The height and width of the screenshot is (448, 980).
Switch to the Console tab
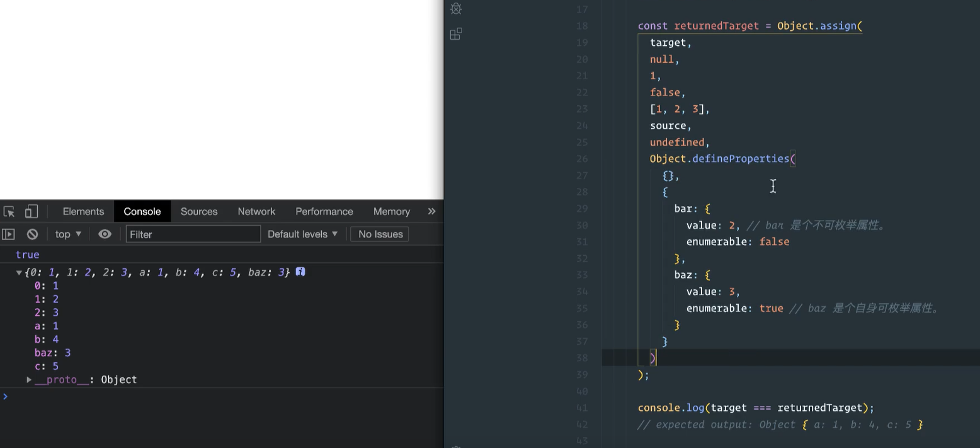[x=142, y=212]
